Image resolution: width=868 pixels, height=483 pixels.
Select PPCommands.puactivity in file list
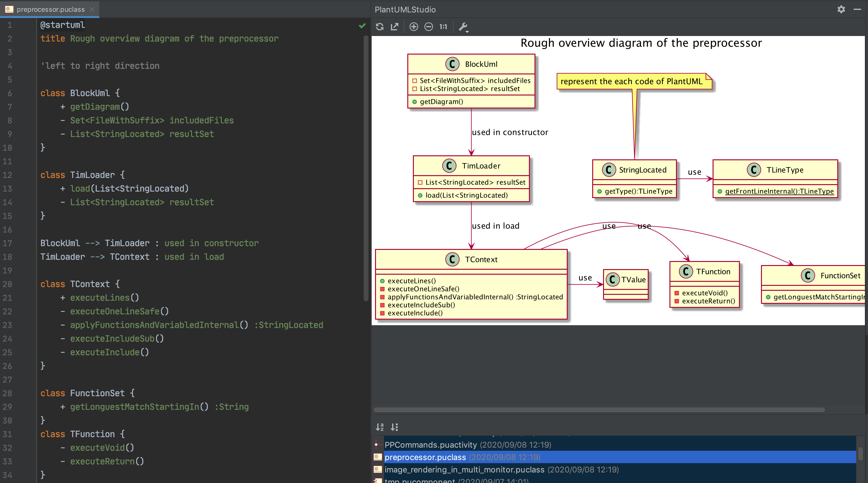431,445
